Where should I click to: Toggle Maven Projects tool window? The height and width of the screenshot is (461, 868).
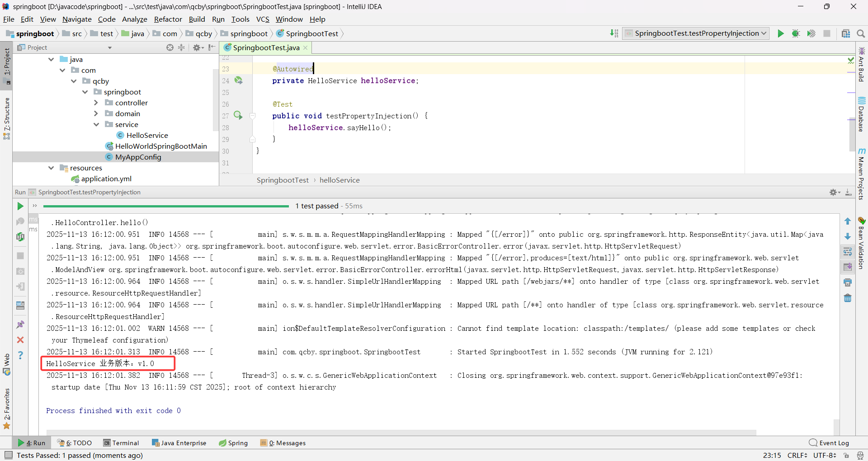coord(862,174)
